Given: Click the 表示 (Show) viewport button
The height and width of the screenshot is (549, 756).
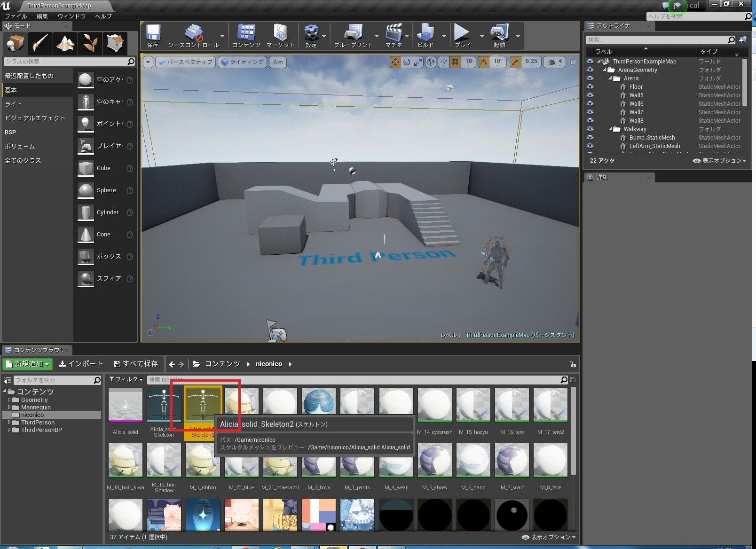Looking at the screenshot, I should coord(278,62).
